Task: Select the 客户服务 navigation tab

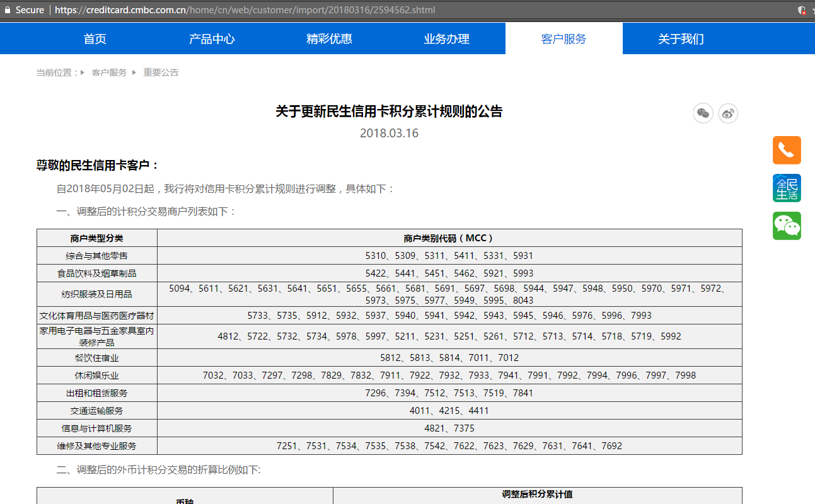Action: point(564,38)
